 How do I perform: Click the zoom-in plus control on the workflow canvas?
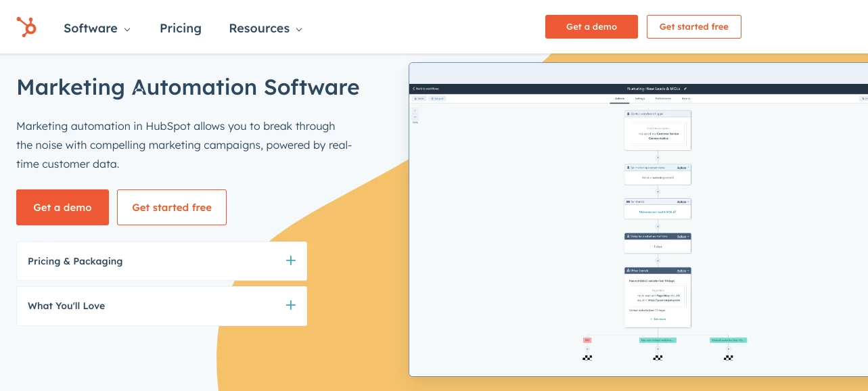(x=415, y=111)
